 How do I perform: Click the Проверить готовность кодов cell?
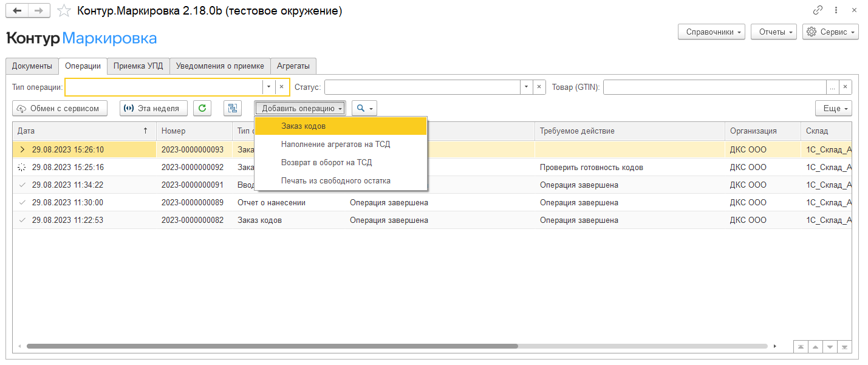630,167
